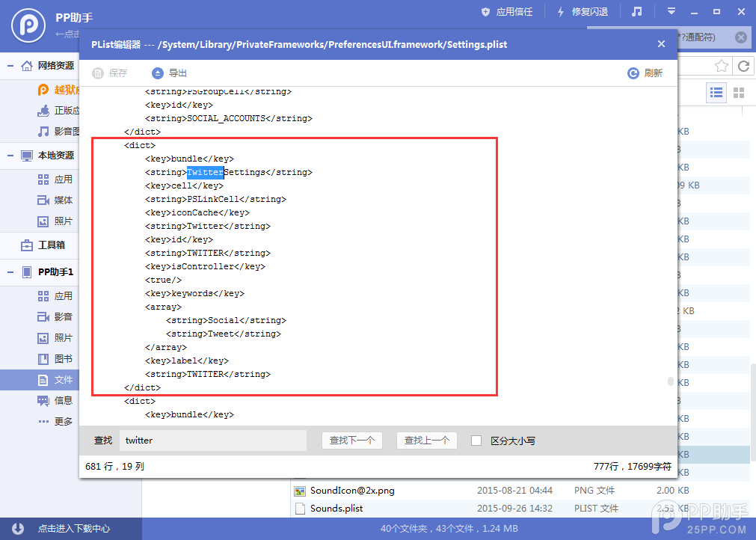756x540 pixels.
Task: Collapse the 网络资源 section
Action: (10, 66)
